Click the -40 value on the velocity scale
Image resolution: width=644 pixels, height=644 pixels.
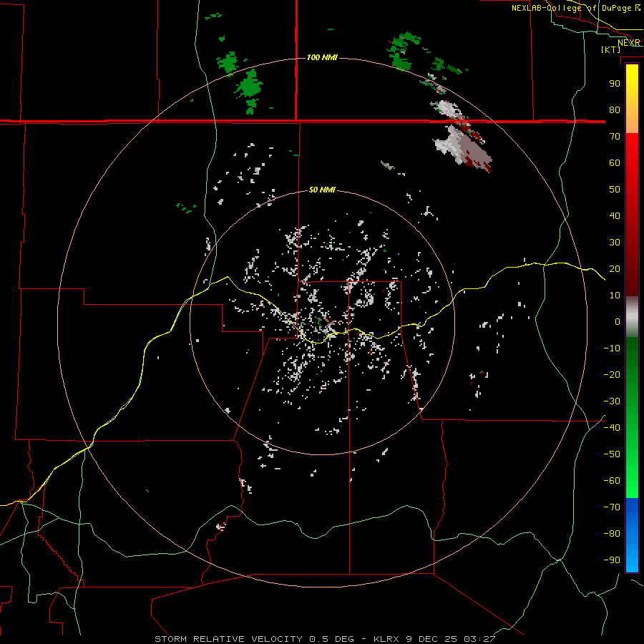click(x=612, y=428)
